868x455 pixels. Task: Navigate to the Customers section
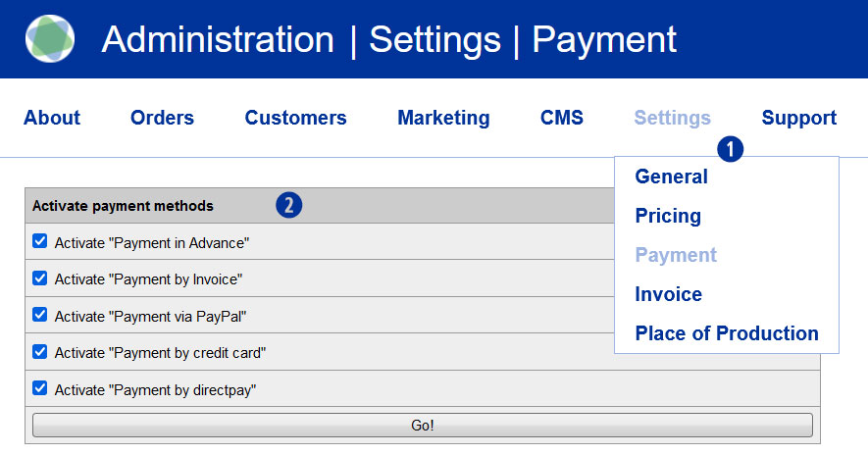[295, 118]
